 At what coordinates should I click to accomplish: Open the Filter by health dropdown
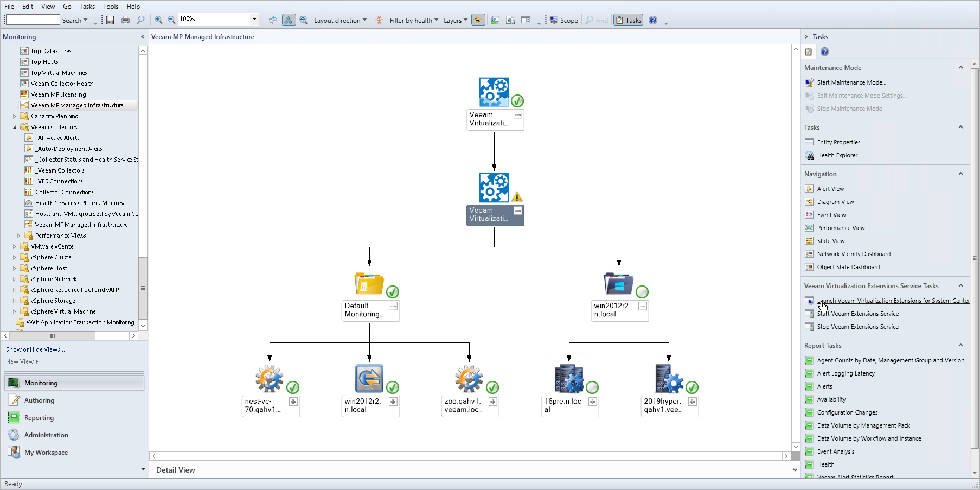tap(414, 20)
